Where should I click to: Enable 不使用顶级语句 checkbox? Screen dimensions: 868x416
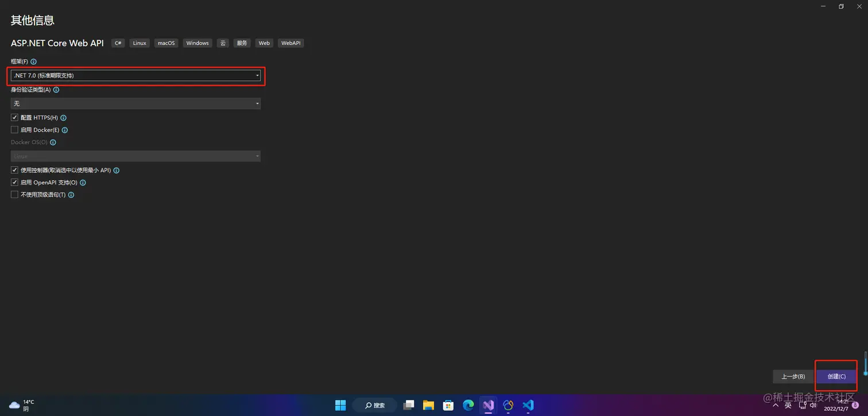pyautogui.click(x=15, y=195)
